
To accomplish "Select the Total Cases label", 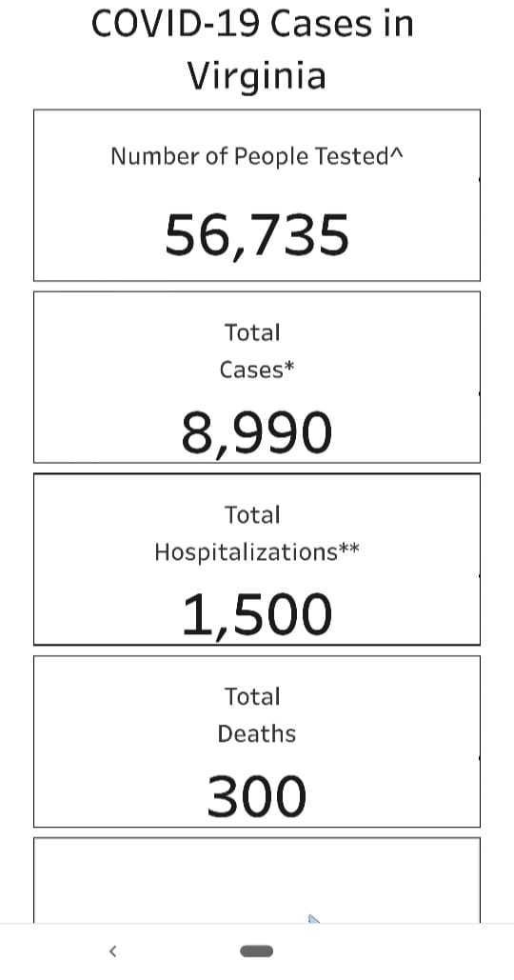I will pos(256,351).
